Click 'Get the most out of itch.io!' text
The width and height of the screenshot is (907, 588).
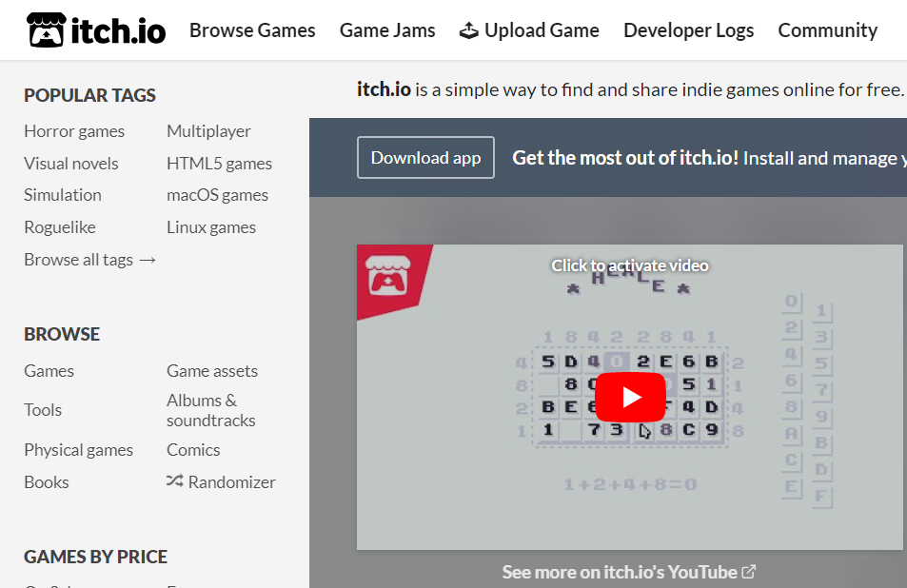pos(625,158)
